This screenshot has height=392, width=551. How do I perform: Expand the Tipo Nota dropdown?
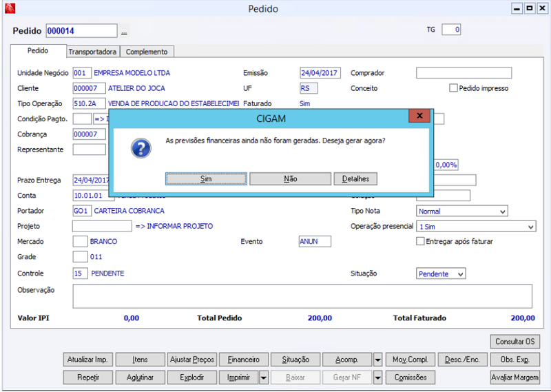click(x=503, y=212)
